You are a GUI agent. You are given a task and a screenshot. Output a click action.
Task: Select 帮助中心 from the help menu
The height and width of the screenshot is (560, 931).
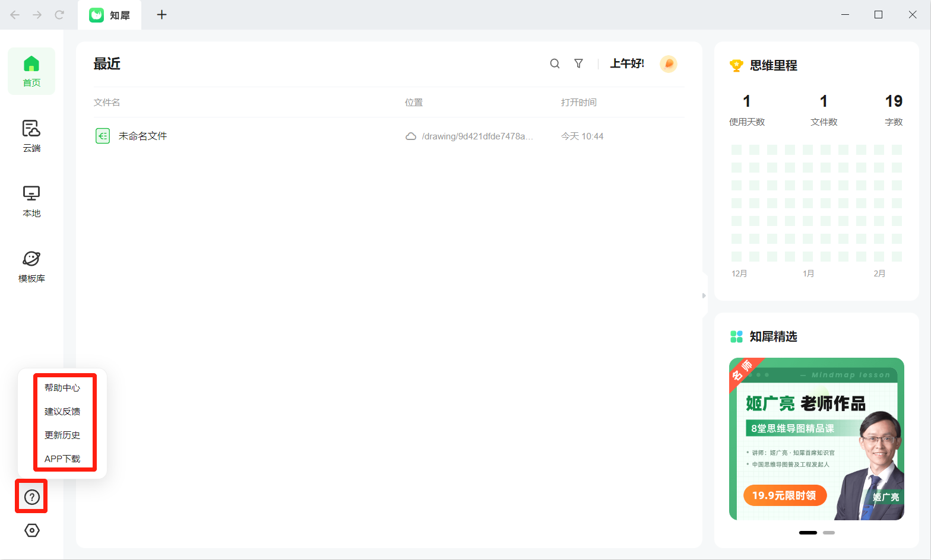[62, 387]
